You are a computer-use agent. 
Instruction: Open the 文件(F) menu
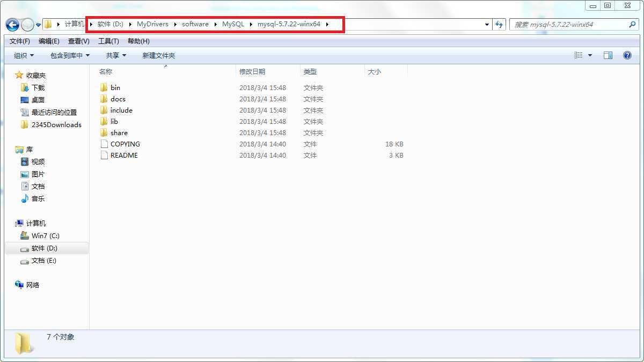20,41
